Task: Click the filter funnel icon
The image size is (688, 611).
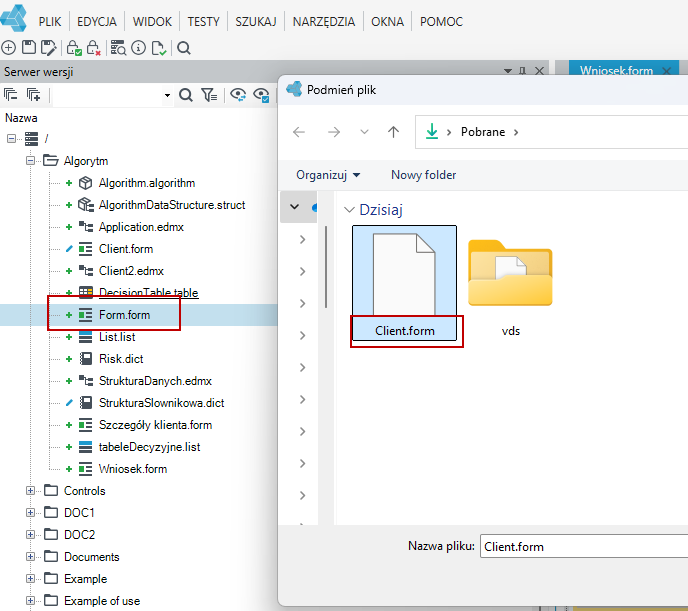Action: coord(209,94)
